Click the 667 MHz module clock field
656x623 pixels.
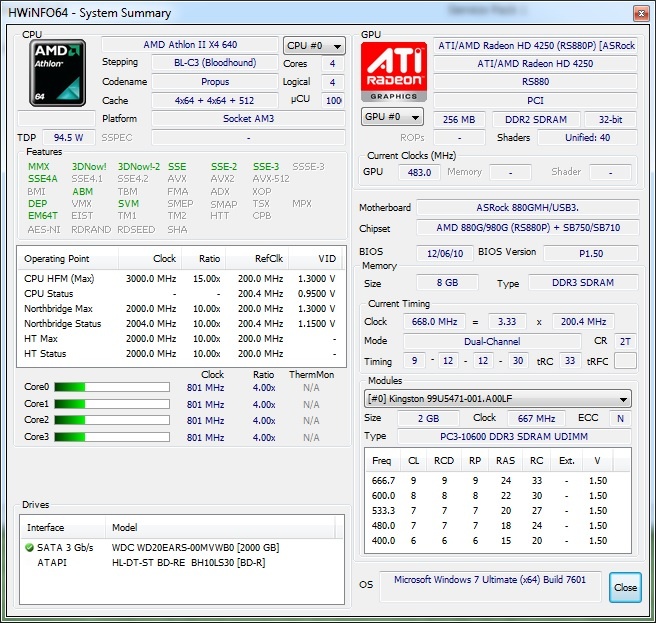tap(536, 418)
